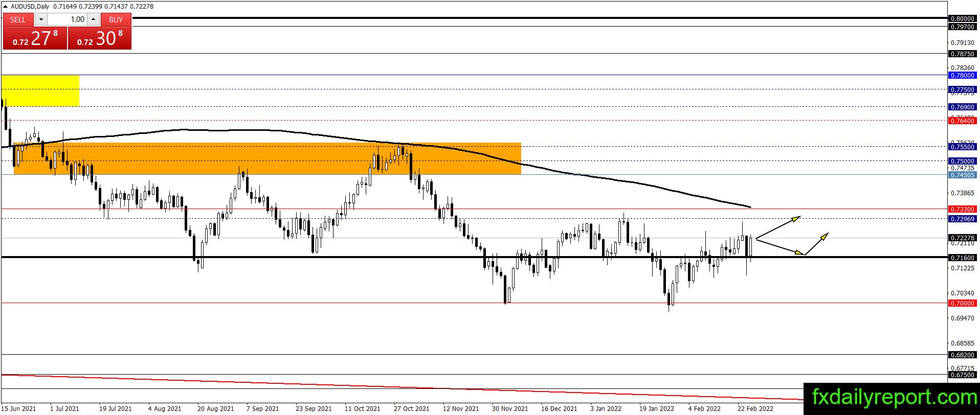
Task: Click the 19 Jan 2022 date label
Action: [x=657, y=408]
